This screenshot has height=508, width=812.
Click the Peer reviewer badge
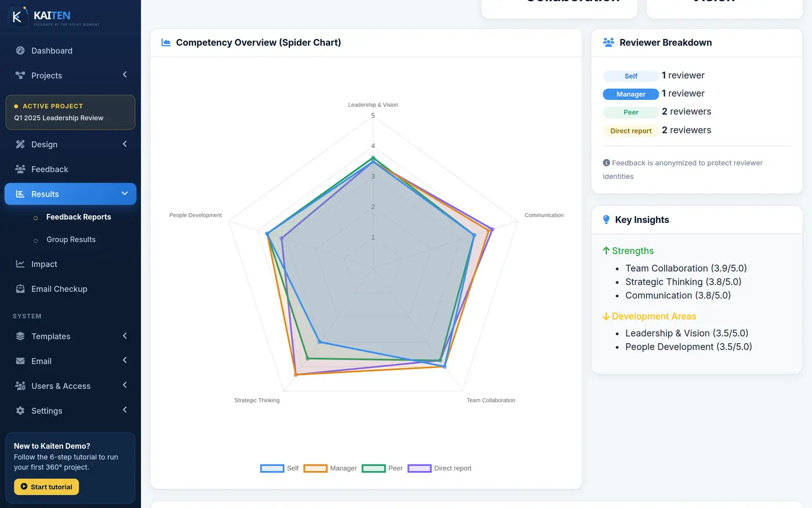[631, 112]
